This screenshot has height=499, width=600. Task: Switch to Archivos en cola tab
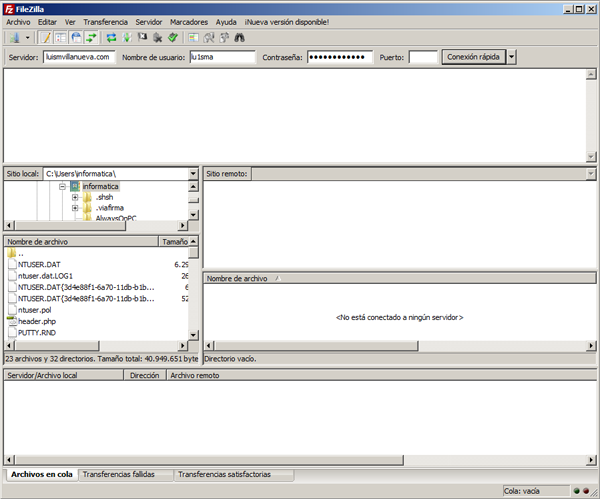pyautogui.click(x=41, y=475)
